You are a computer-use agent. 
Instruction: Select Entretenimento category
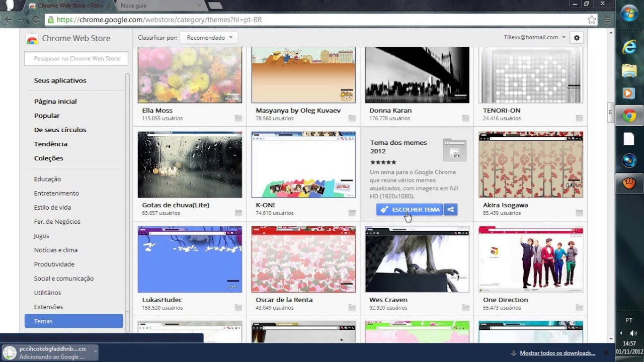(x=56, y=193)
